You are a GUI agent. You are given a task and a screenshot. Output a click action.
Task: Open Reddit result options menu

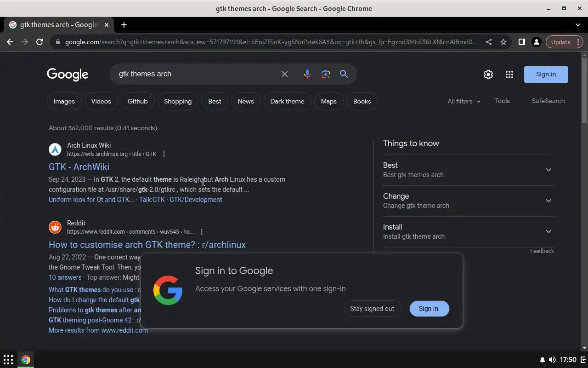[x=202, y=232]
